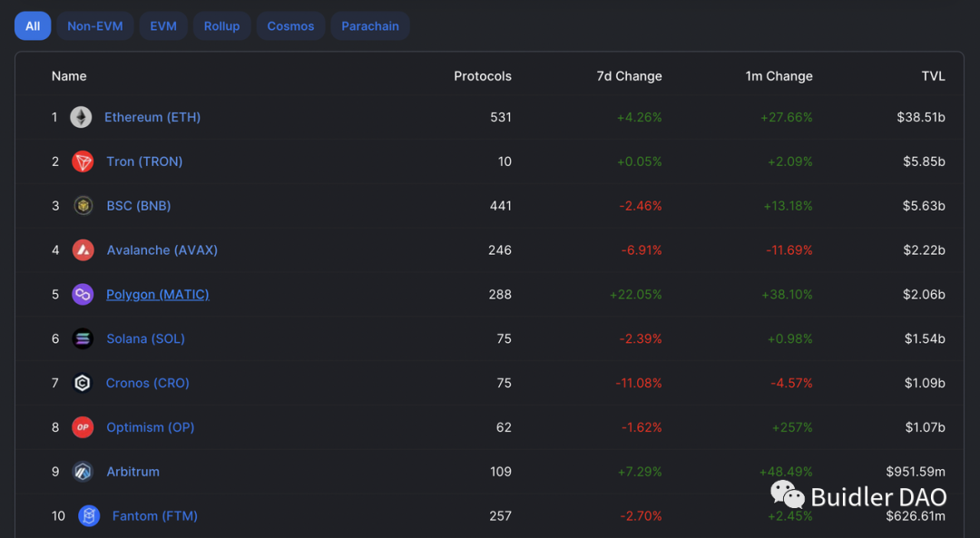
Task: Switch to the EVM filter tab
Action: click(x=163, y=26)
